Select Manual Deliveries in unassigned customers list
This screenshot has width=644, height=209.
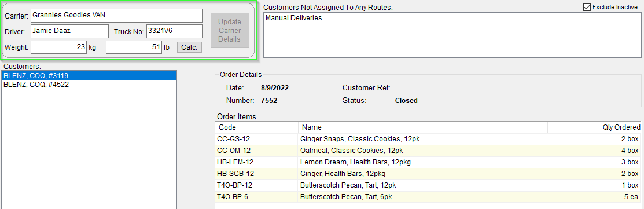(294, 18)
